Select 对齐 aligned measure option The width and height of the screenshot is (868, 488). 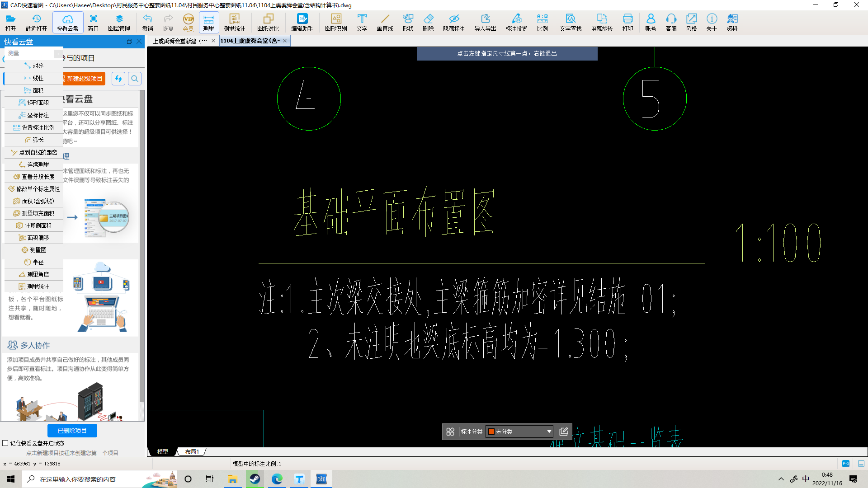point(34,66)
